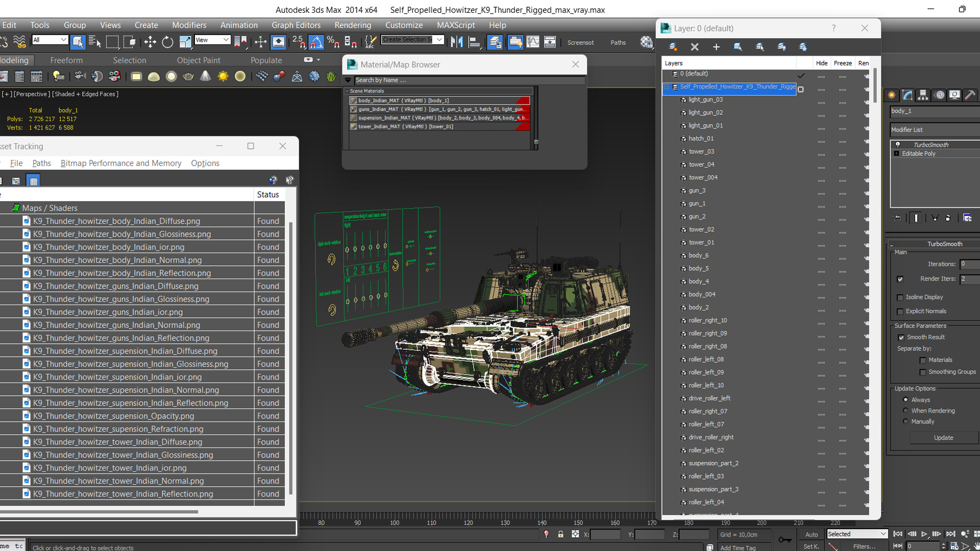Viewport: 980px width, 551px height.
Task: Activate the Select and Scale tool
Action: pos(185,42)
